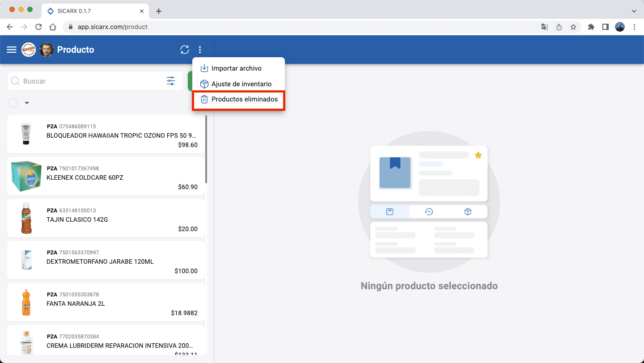644x363 pixels.
Task: Refresh the product list using the sync icon
Action: pos(185,50)
